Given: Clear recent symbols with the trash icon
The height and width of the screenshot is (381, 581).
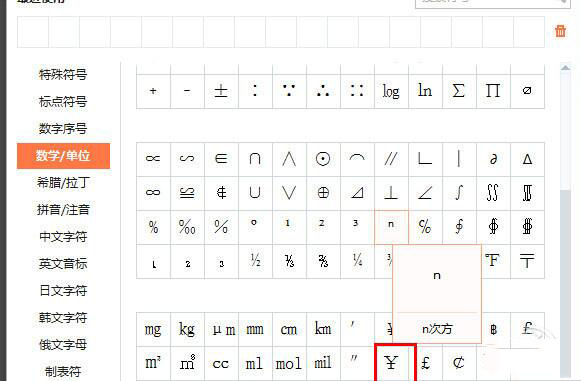Looking at the screenshot, I should (560, 31).
